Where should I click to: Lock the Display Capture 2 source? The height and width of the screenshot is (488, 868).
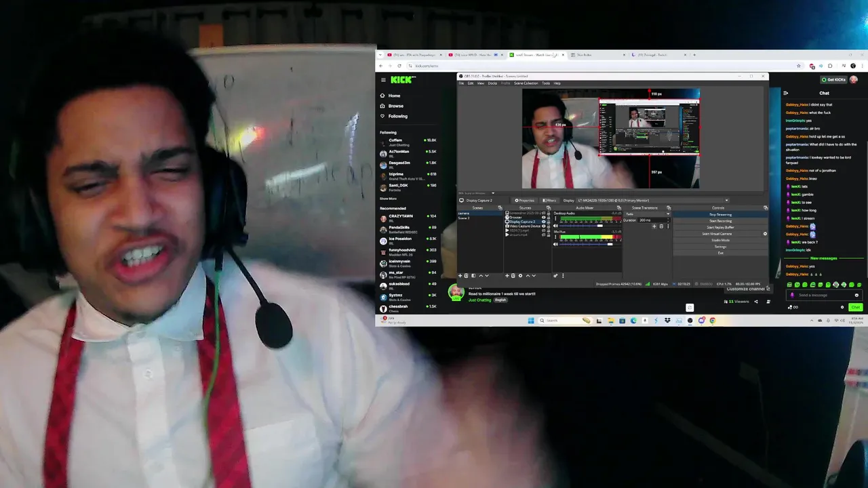tap(549, 222)
